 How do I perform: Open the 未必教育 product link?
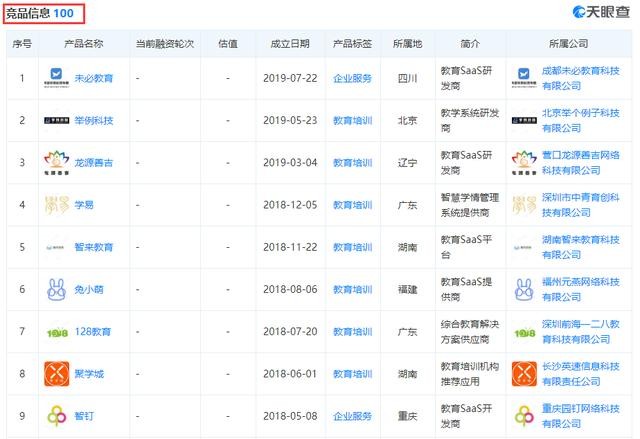(93, 78)
